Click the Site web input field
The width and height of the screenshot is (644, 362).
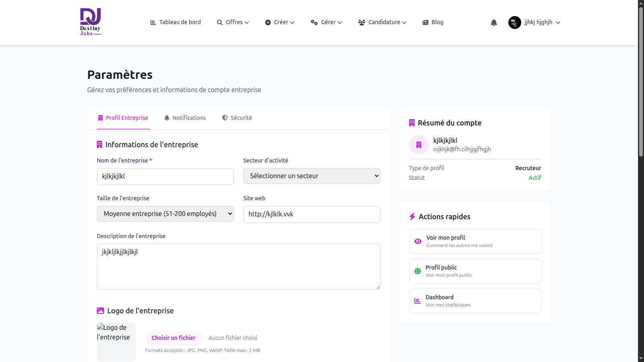[312, 214]
